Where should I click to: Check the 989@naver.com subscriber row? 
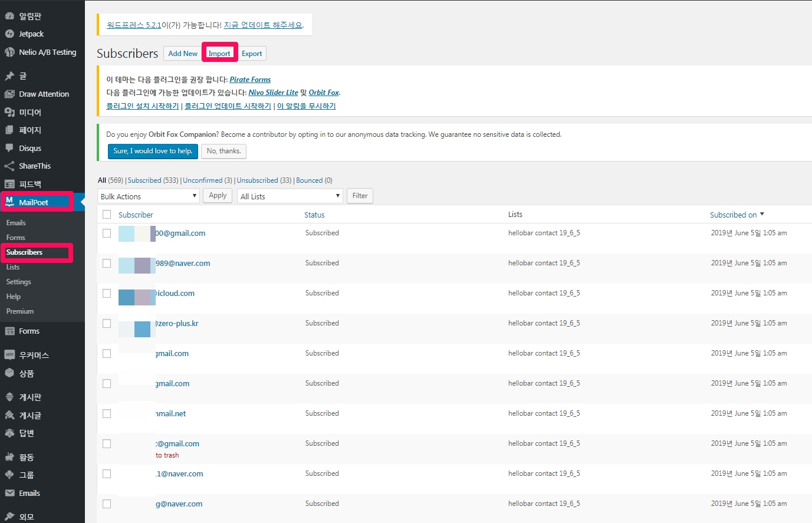(107, 264)
